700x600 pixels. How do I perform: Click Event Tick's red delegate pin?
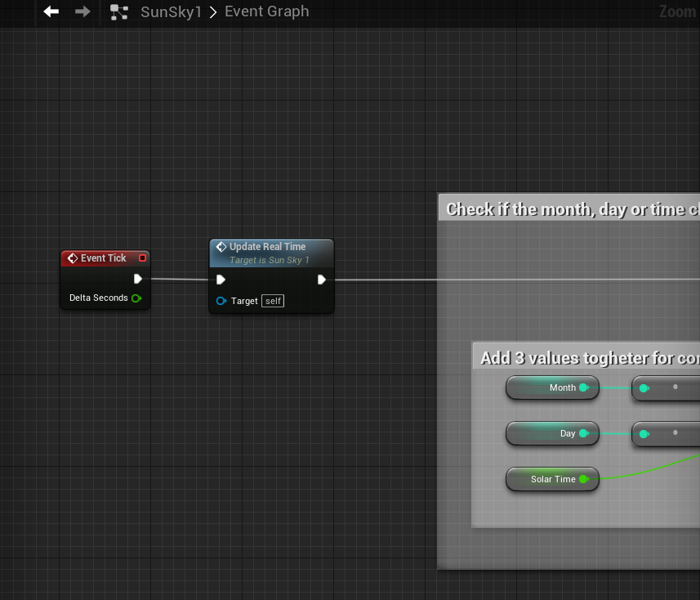pyautogui.click(x=142, y=258)
